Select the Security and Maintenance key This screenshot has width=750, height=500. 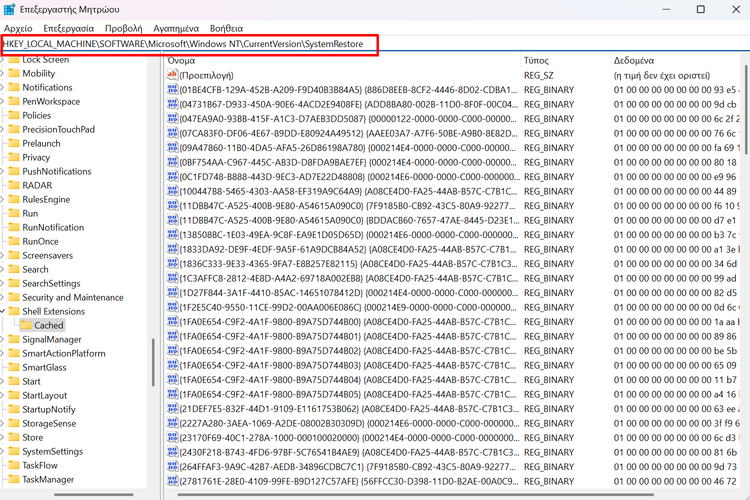pos(73,297)
